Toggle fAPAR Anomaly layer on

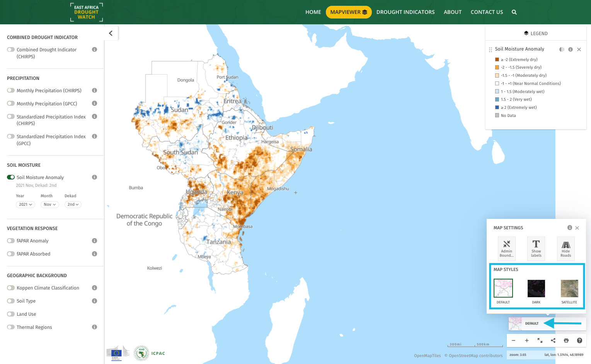tap(11, 240)
